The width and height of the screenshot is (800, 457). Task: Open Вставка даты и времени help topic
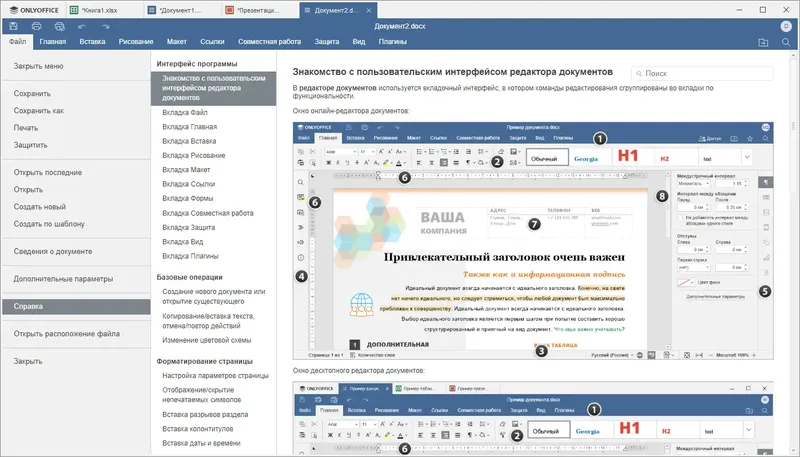tap(213, 443)
